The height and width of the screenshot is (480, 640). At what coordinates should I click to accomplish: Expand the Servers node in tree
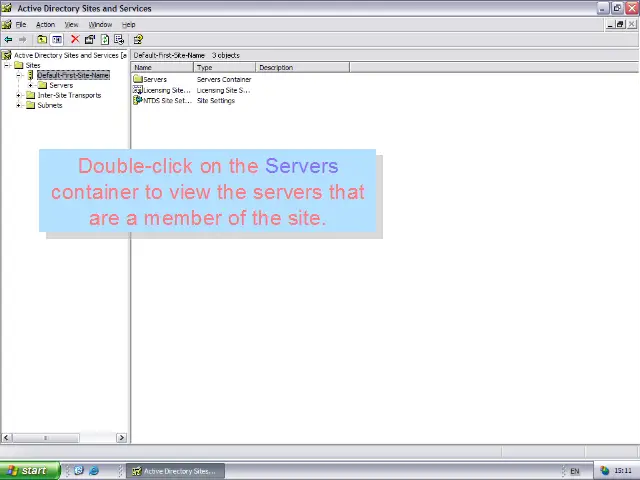(x=31, y=85)
